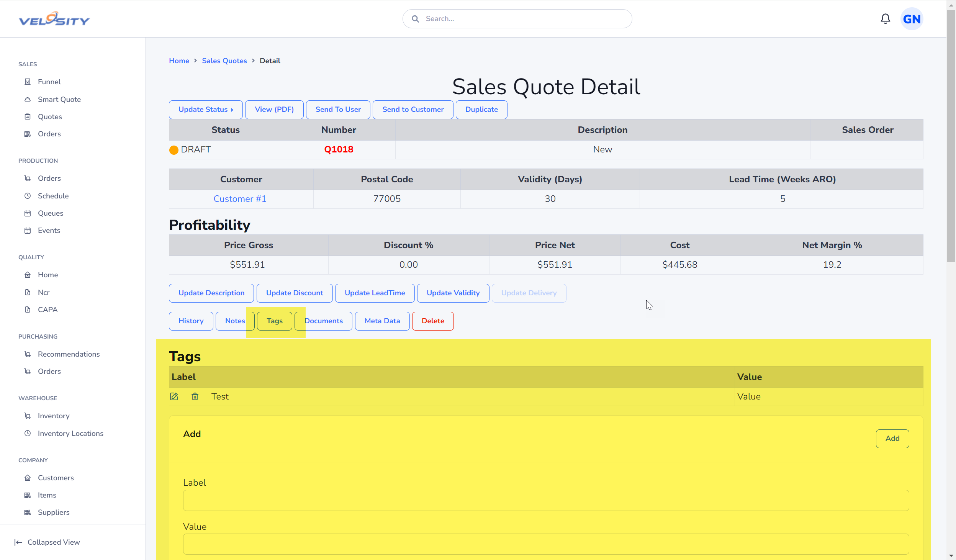Click View (PDF) button
Viewport: 956px width, 560px height.
tap(274, 110)
